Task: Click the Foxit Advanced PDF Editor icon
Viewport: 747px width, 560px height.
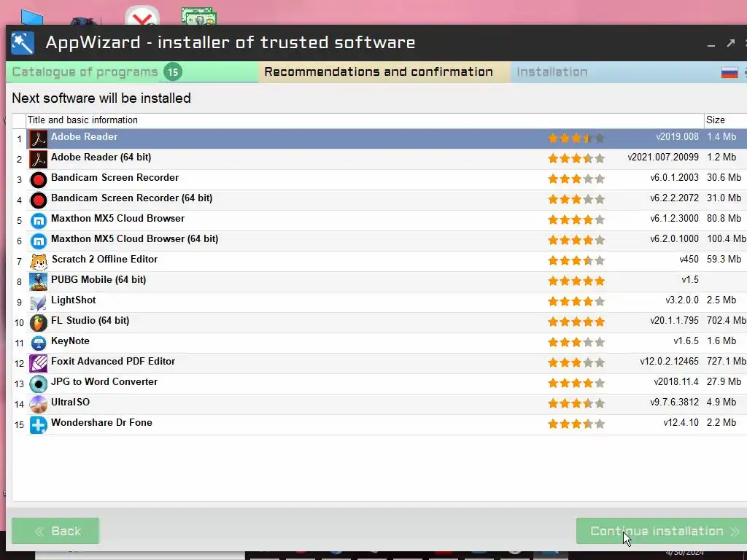Action: click(38, 364)
